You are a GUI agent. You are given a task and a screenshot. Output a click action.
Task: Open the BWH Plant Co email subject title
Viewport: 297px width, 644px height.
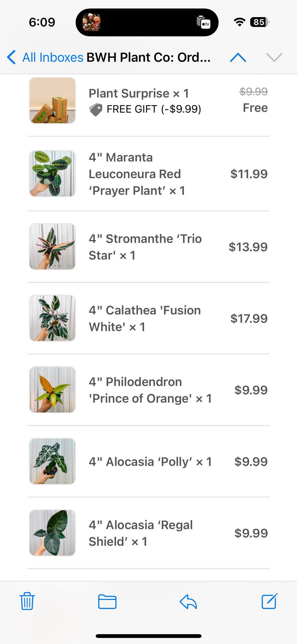(x=149, y=57)
